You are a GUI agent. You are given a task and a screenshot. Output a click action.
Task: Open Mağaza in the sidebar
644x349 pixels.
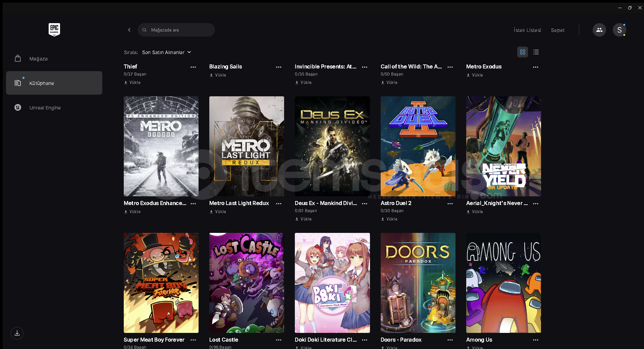(54, 58)
